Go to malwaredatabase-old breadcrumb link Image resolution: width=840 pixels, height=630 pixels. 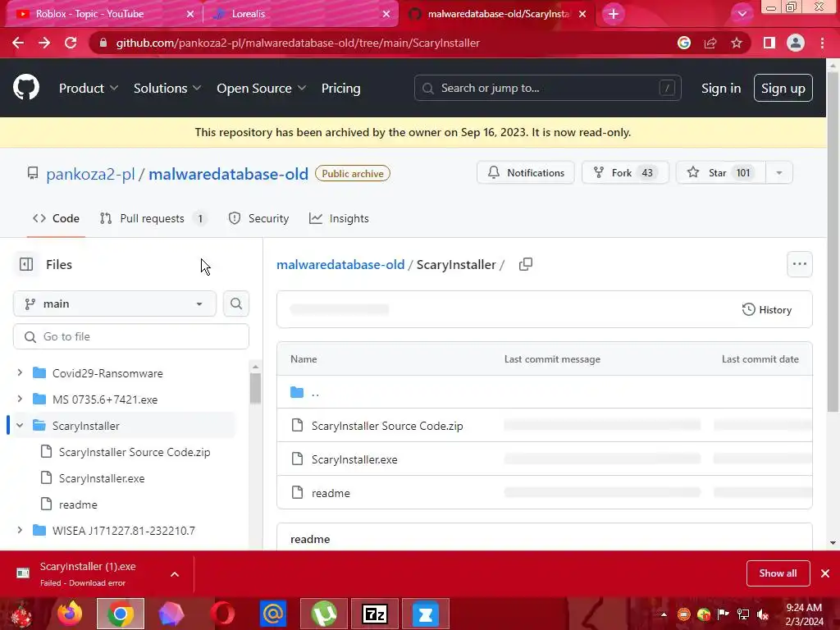click(x=340, y=265)
